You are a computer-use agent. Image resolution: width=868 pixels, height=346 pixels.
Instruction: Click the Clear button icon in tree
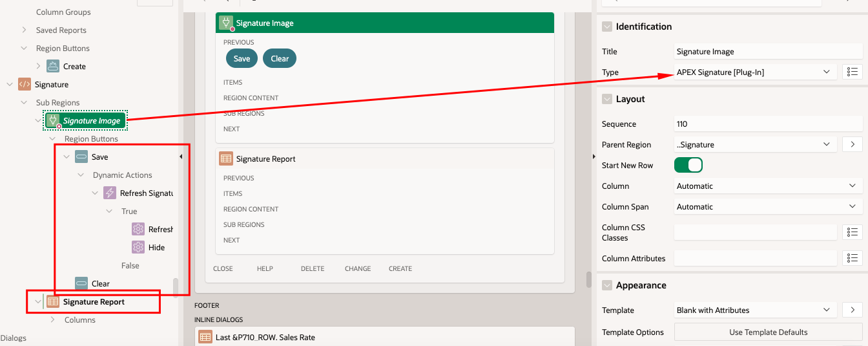pyautogui.click(x=81, y=283)
